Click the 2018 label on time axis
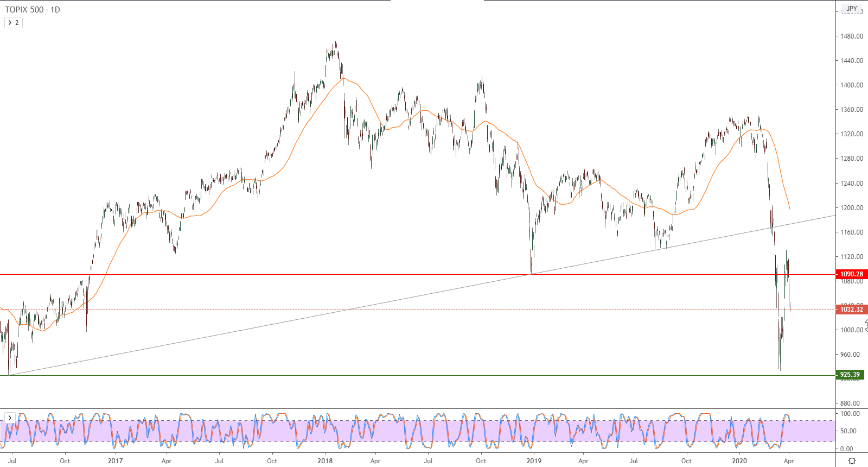 pos(325,461)
